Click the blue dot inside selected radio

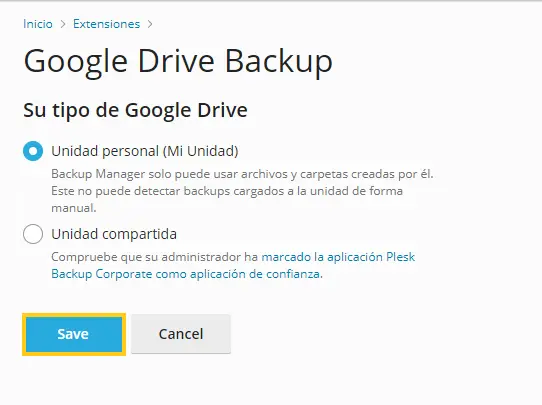[x=33, y=151]
